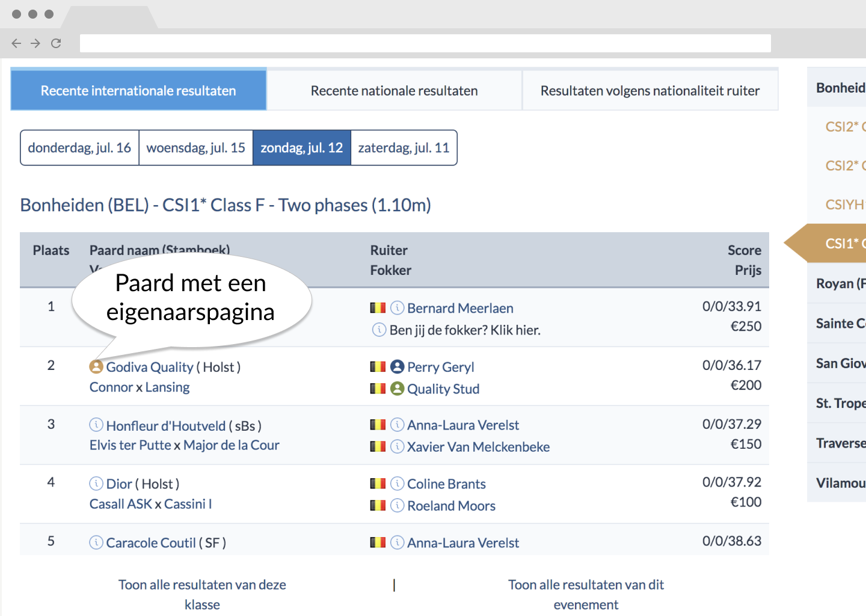Click the green breeder icon next to Quality Stud
This screenshot has width=866, height=616.
point(397,389)
